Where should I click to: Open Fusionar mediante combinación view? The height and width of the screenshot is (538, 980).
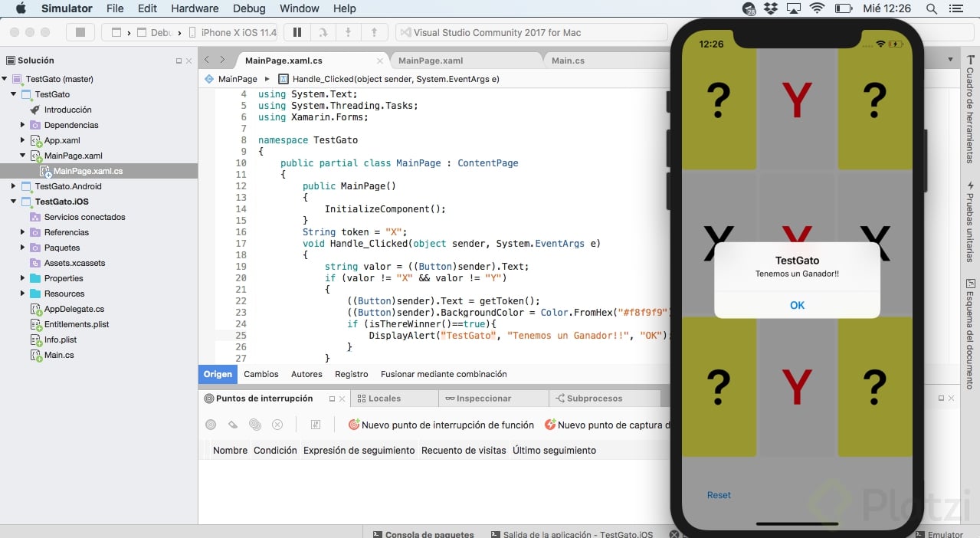pyautogui.click(x=444, y=374)
